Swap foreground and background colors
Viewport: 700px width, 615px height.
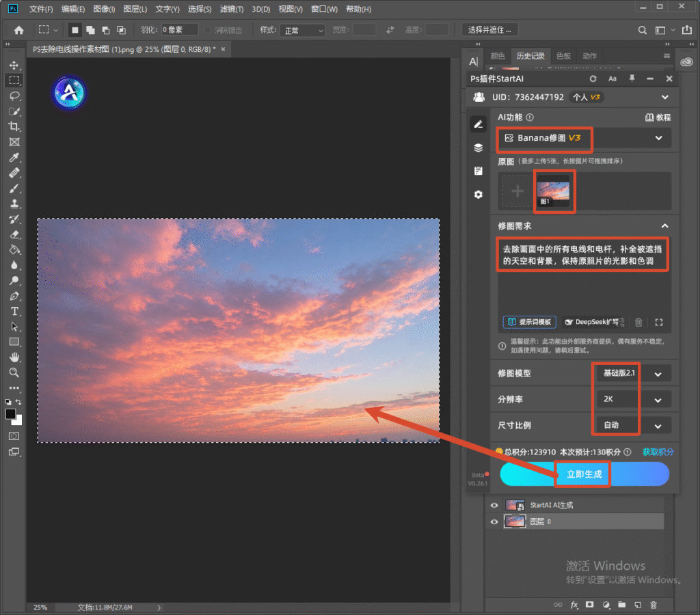[x=18, y=402]
